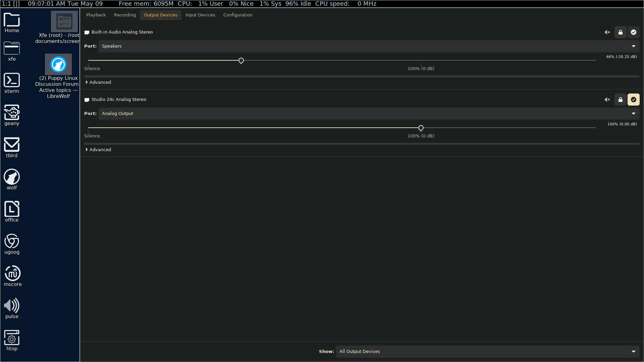Viewport: 644px width, 362px height.
Task: Open the geany editor launcher
Action: [12, 115]
